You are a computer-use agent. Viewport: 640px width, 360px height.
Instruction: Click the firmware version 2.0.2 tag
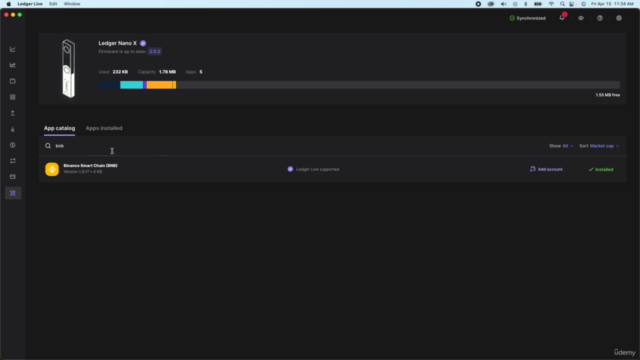(155, 51)
